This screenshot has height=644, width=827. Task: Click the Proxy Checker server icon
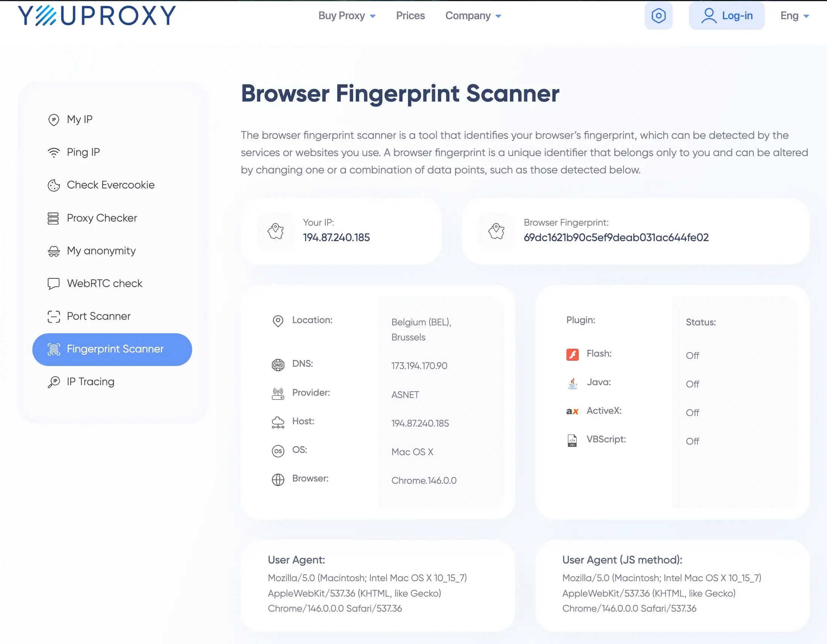click(53, 218)
